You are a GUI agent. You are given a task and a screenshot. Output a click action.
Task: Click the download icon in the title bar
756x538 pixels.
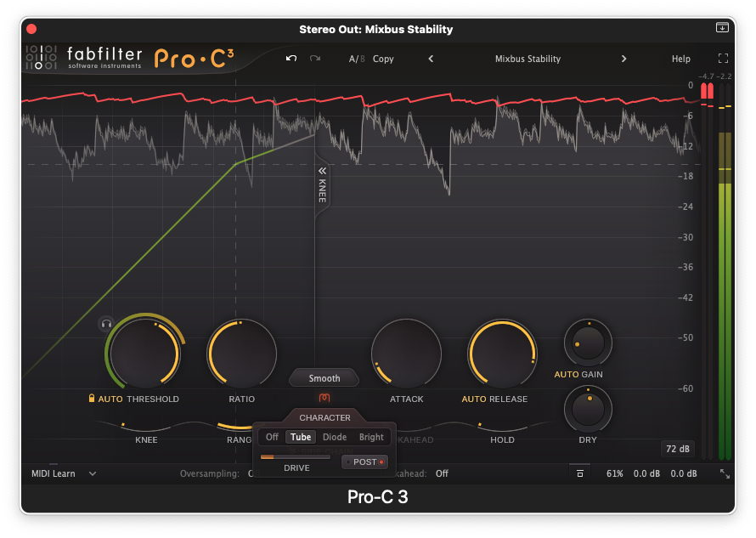pos(722,28)
